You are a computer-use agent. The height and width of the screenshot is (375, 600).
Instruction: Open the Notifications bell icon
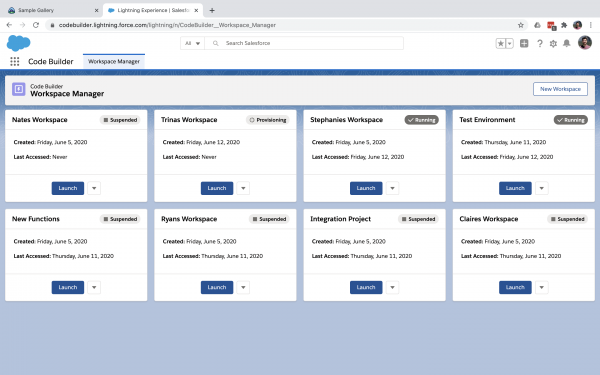pos(567,43)
